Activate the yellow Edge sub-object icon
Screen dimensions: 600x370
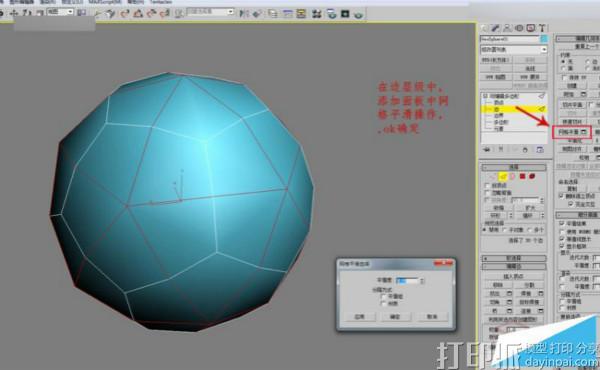502,176
